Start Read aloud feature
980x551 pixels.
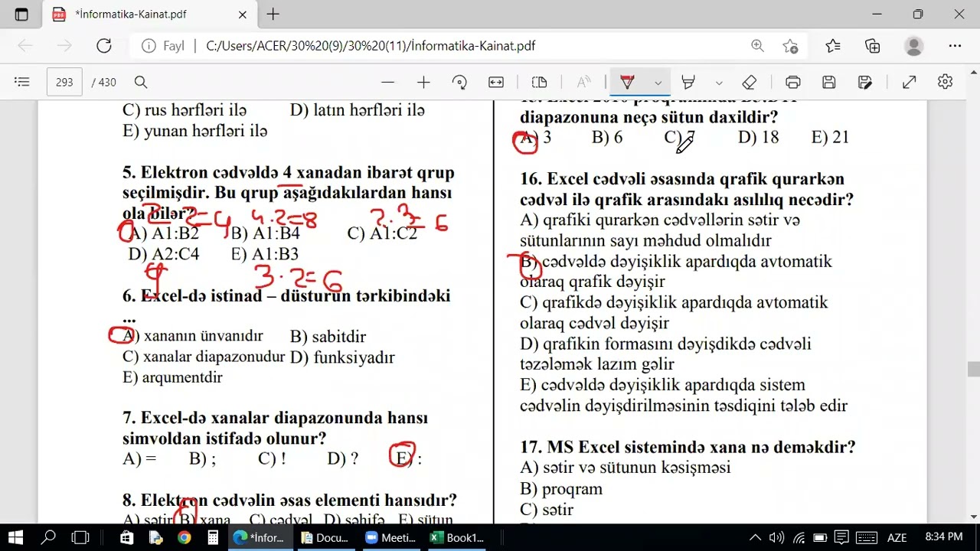click(583, 82)
